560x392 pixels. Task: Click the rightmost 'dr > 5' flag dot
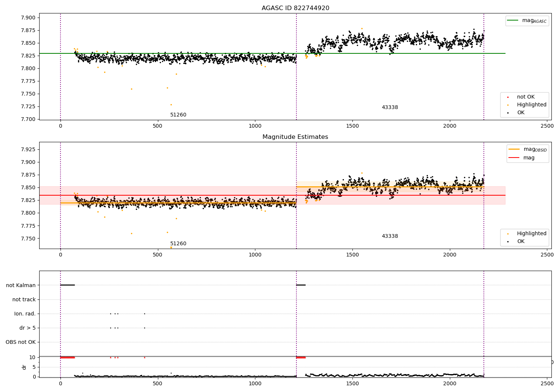144,328
